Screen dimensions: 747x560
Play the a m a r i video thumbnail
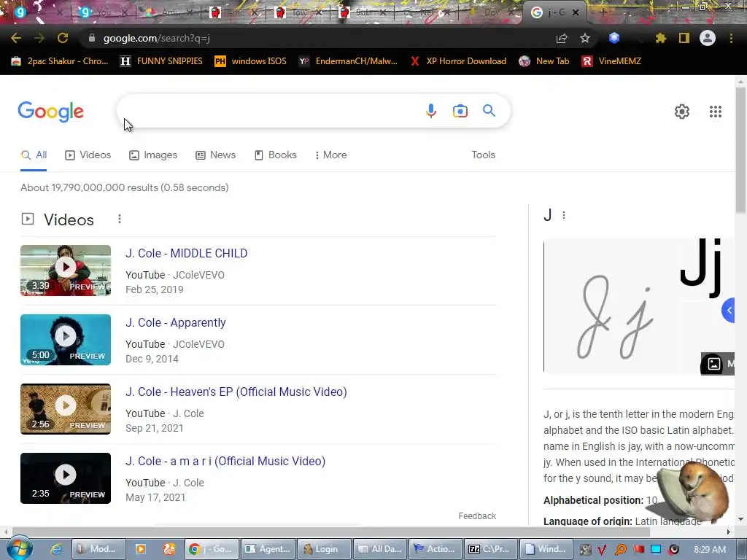[66, 478]
